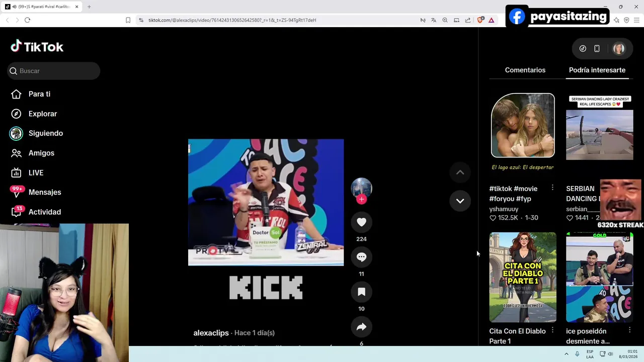Click the tiktok.com address bar URL
This screenshot has height=362, width=644.
pos(232,20)
